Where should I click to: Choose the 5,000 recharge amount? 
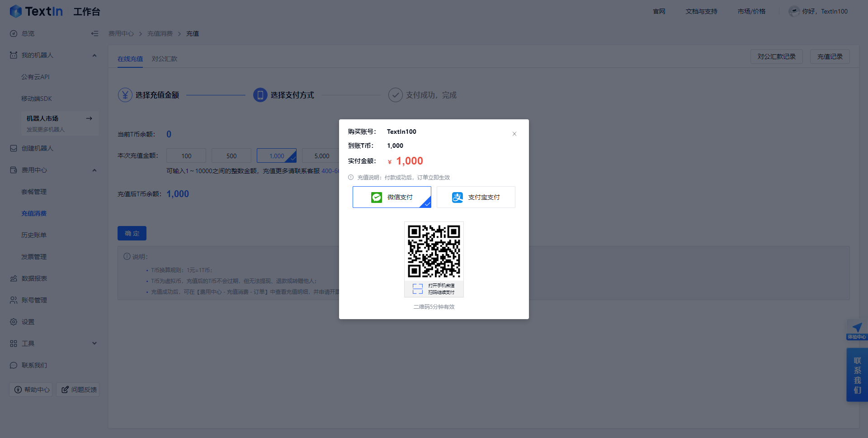tap(321, 155)
